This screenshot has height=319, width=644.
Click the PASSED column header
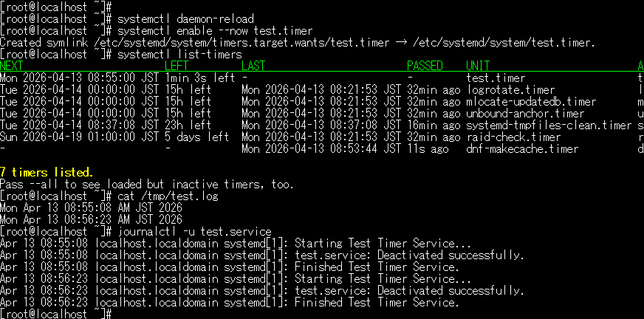(x=425, y=66)
